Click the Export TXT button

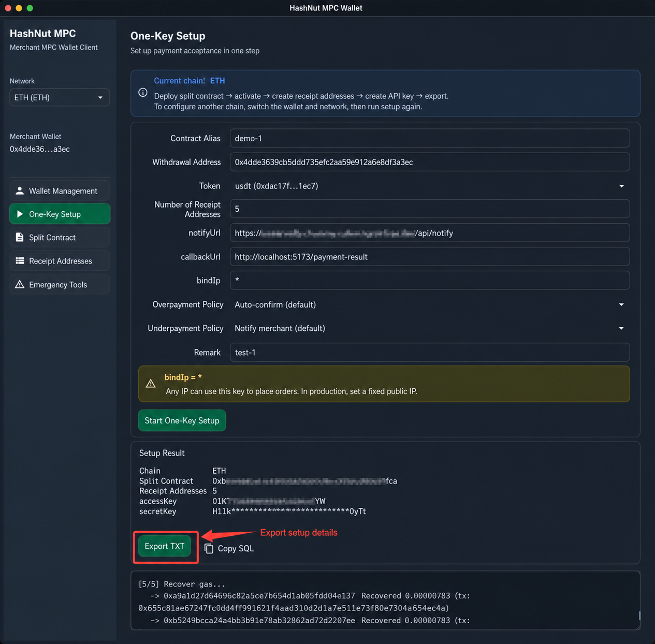tap(165, 546)
